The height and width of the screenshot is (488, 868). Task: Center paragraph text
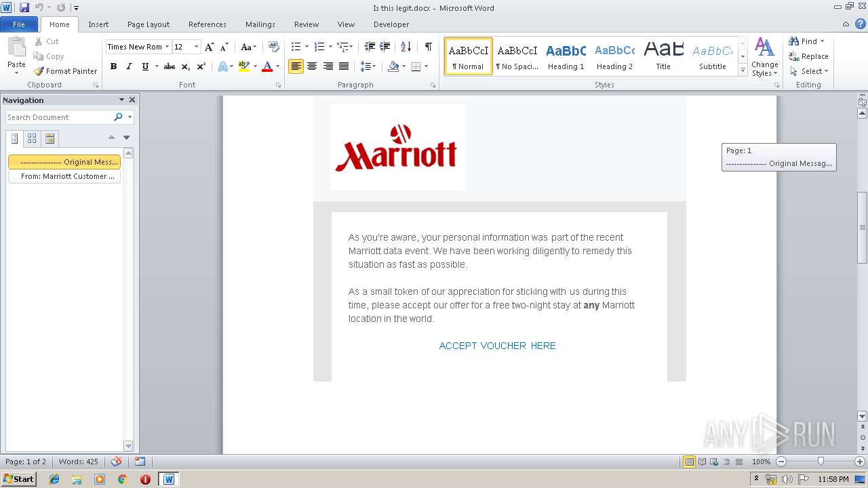point(312,66)
